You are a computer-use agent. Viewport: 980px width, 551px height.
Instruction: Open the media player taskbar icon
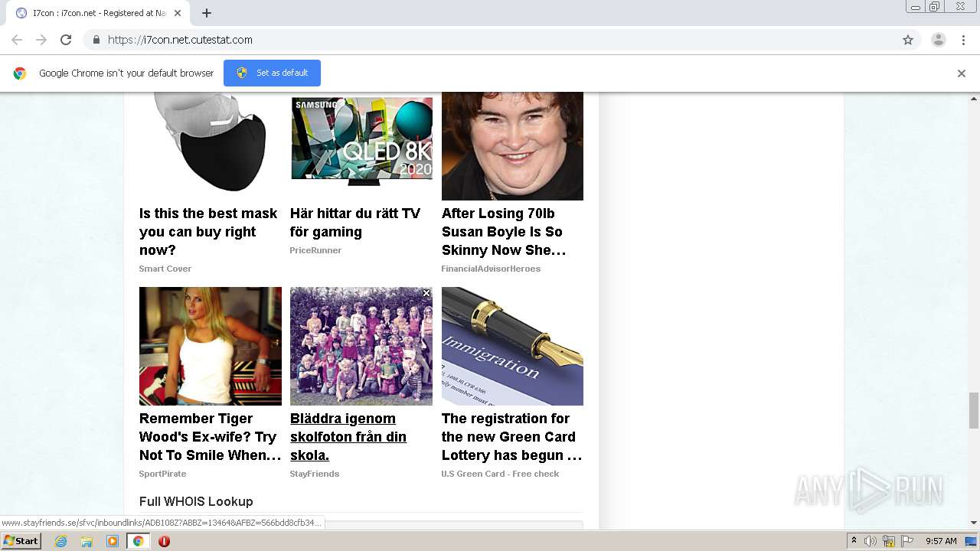(113, 541)
